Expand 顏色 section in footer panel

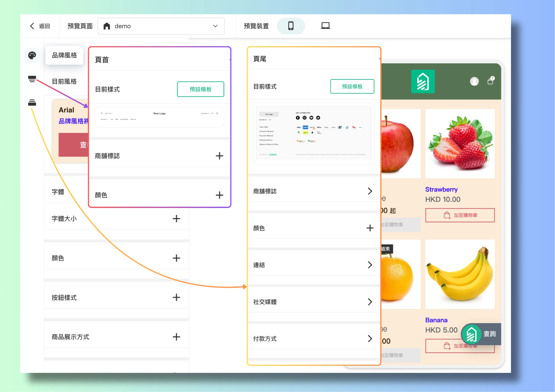(x=370, y=228)
